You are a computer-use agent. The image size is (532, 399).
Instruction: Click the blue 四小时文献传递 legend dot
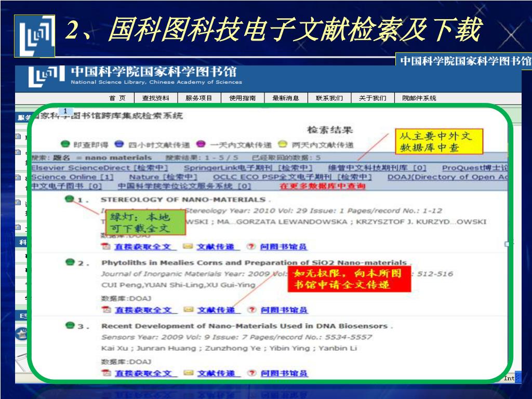point(119,144)
